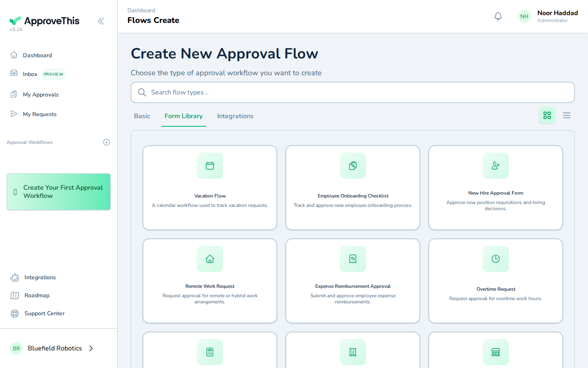
Task: Click the PREVIEW badge next to Inbox
Action: pyautogui.click(x=53, y=74)
